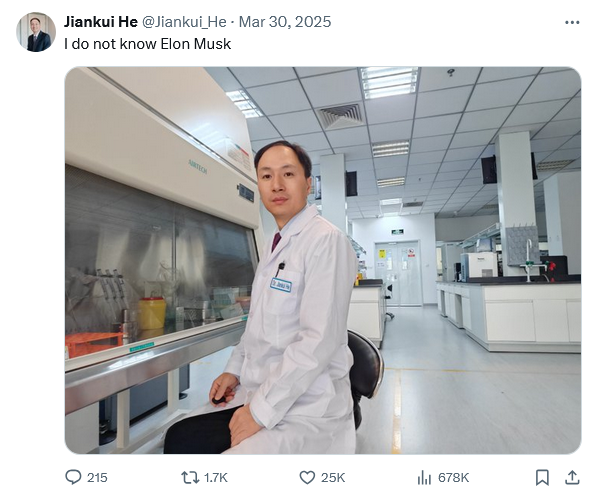Screen dimensions: 598x499
Task: Click the tweet text about Elon Musk
Action: coord(147,44)
